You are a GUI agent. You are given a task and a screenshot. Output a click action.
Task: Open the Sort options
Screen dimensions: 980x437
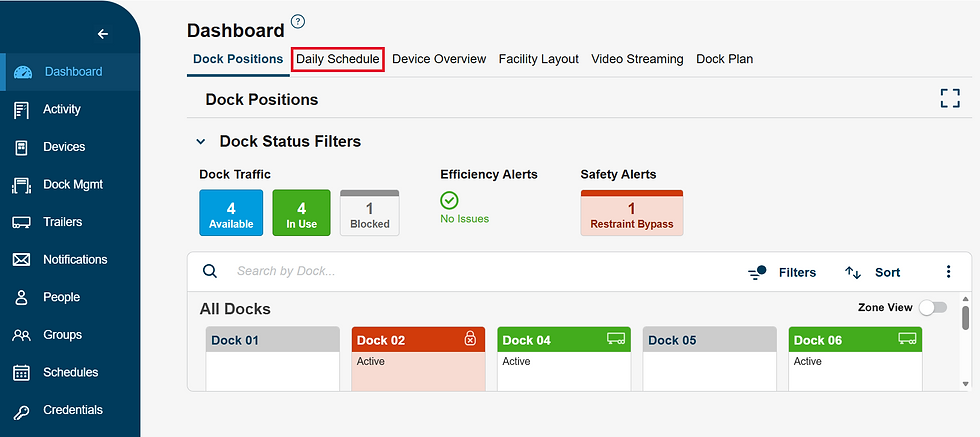[x=873, y=272]
